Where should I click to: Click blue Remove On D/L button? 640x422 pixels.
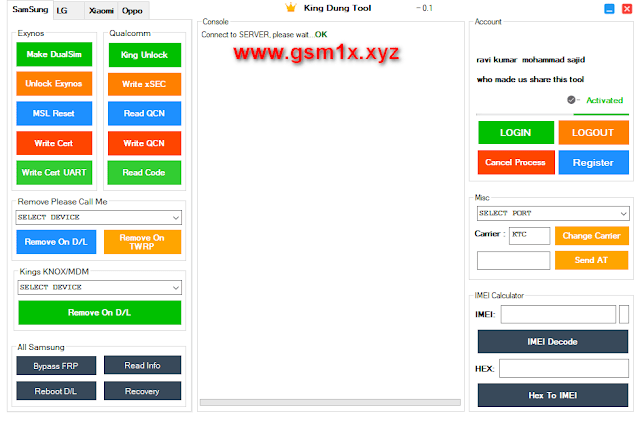(x=56, y=242)
